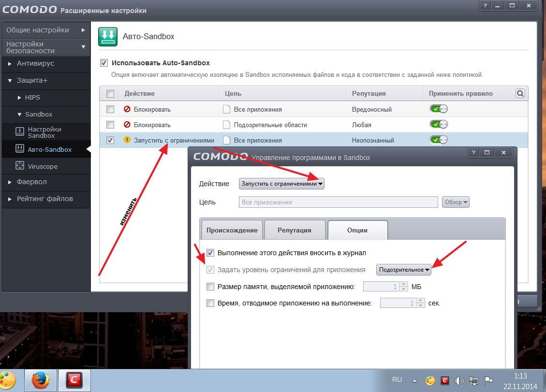
Task: Sort by Цель column header
Action: click(x=283, y=93)
